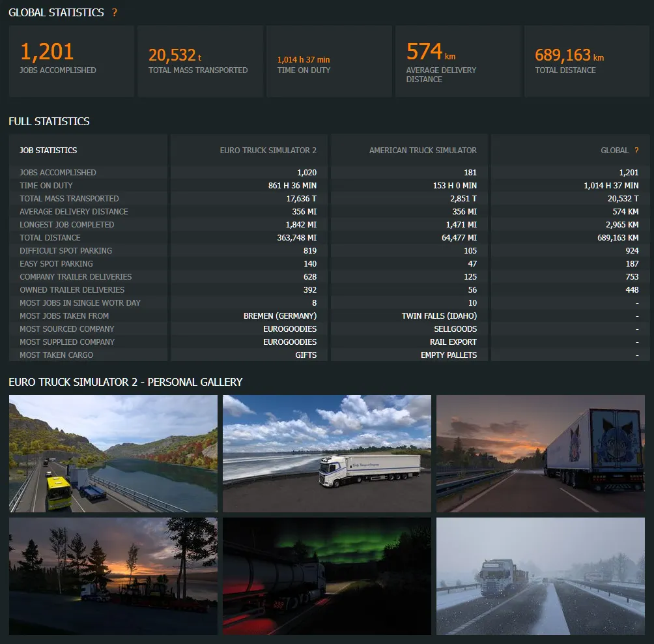Click the Most Supplied Company row label

pos(66,342)
